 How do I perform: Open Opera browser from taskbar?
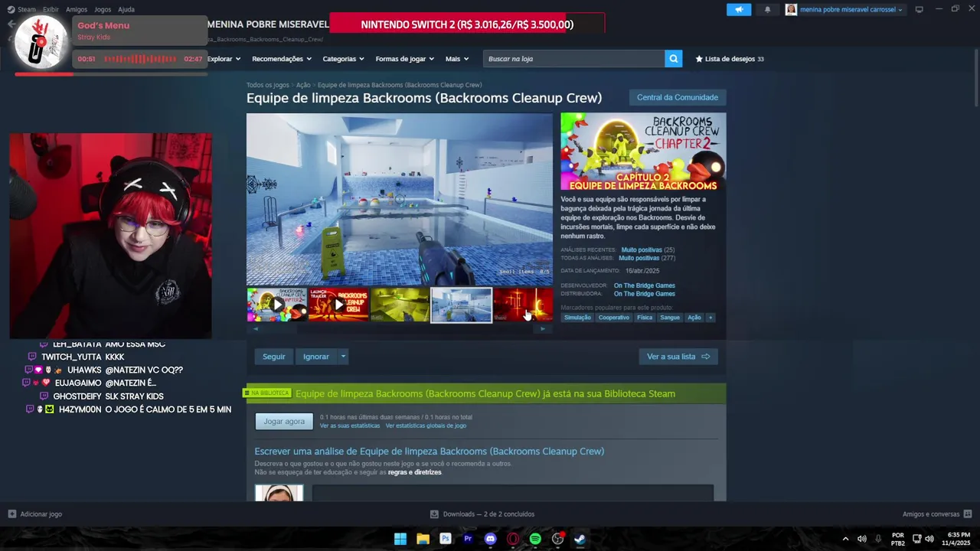click(x=512, y=539)
